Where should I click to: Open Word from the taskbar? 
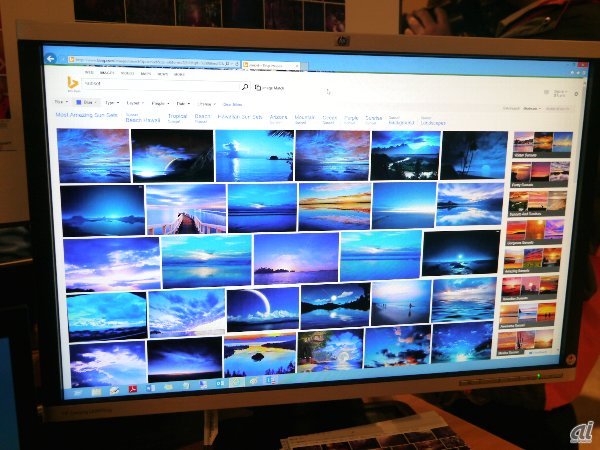pos(150,388)
